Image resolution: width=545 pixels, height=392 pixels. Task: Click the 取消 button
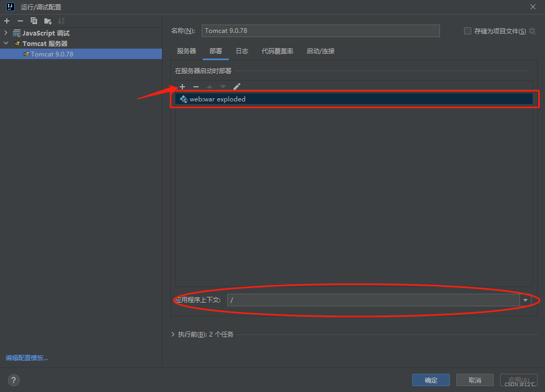[475, 380]
